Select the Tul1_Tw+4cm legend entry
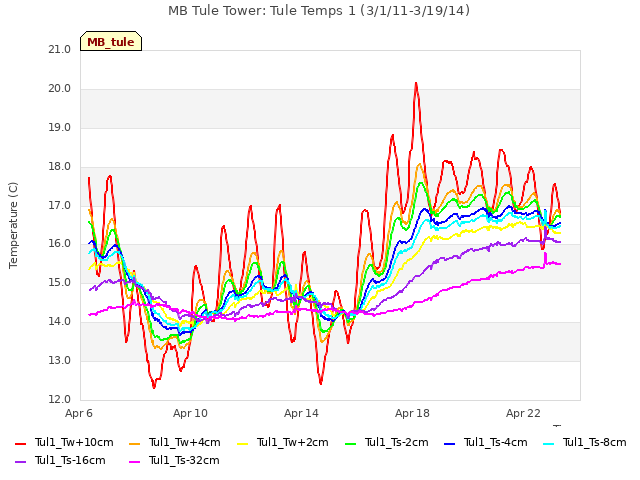The height and width of the screenshot is (480, 640). tap(175, 442)
